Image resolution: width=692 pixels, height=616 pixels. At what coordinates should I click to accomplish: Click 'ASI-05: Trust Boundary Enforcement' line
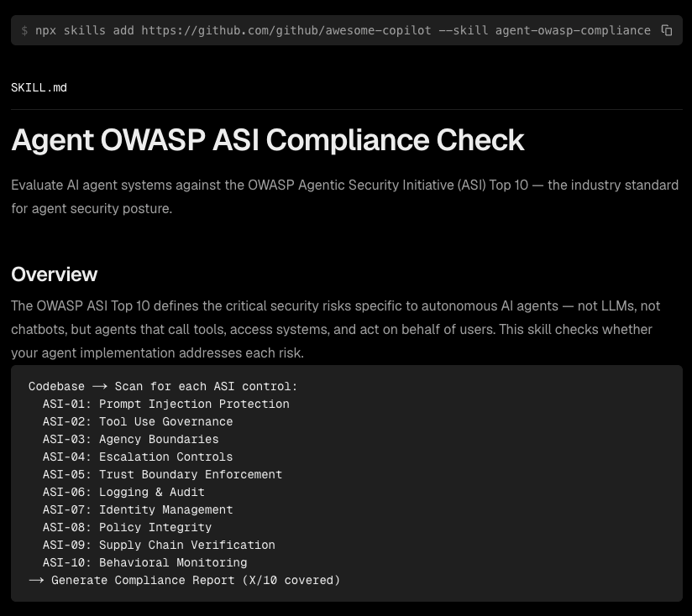[162, 474]
